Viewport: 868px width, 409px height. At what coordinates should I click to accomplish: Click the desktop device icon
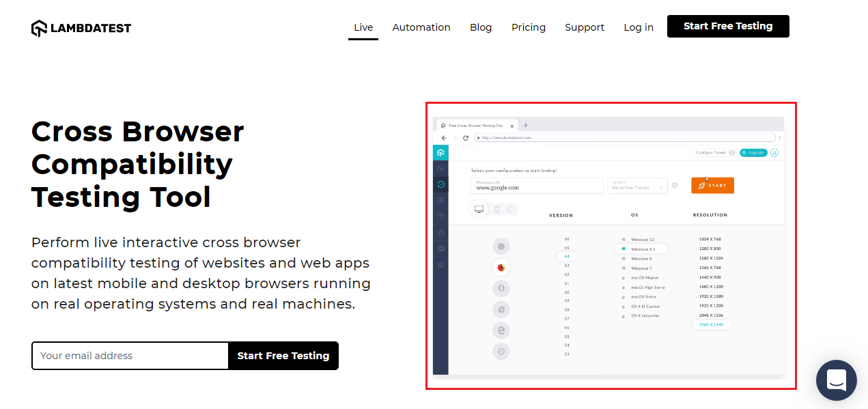[x=479, y=209]
